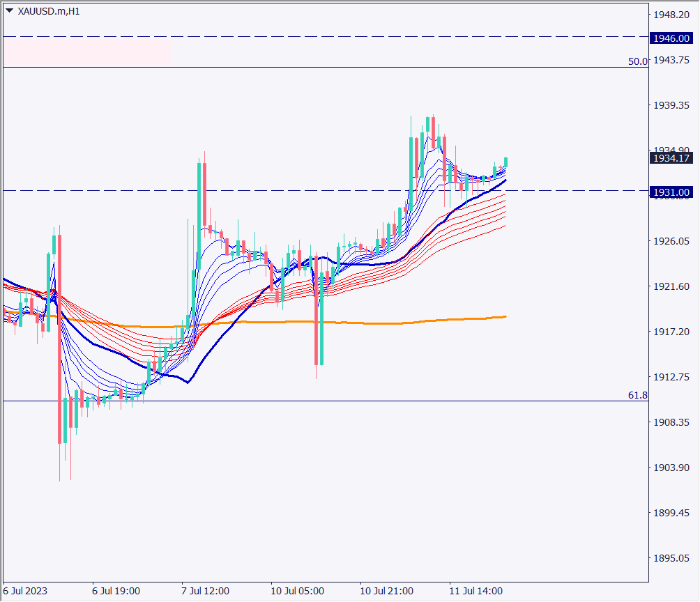Click the 10 Jul 21:00 time label
Screen dimensions: 700x602
point(387,591)
